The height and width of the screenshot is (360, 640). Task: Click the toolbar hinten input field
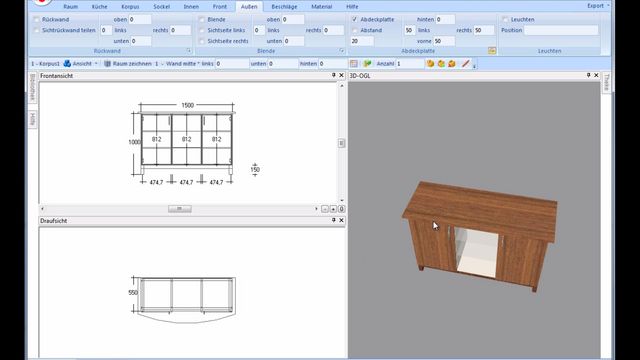[x=332, y=64]
